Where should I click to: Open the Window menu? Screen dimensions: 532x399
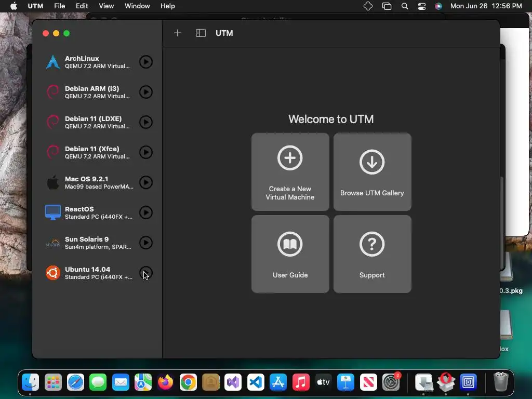point(137,6)
